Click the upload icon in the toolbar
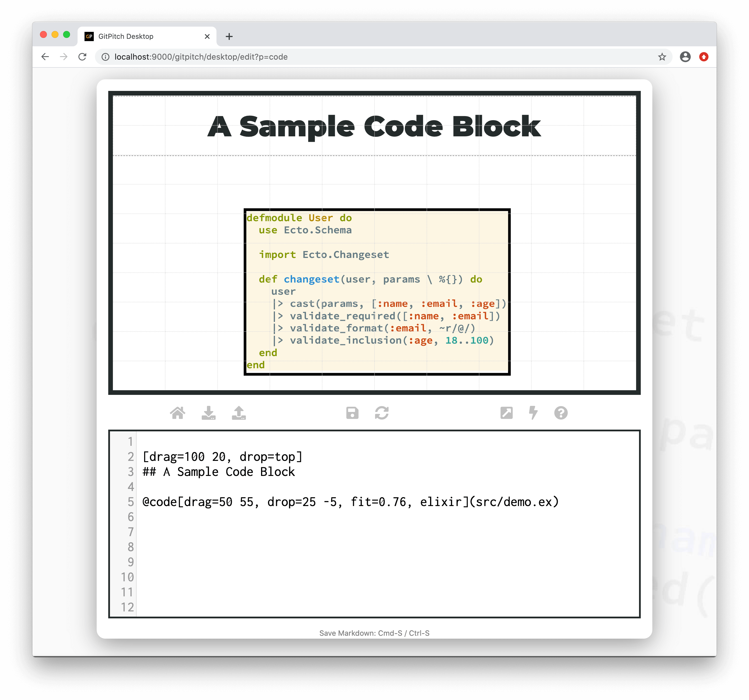This screenshot has height=700, width=749. [239, 413]
